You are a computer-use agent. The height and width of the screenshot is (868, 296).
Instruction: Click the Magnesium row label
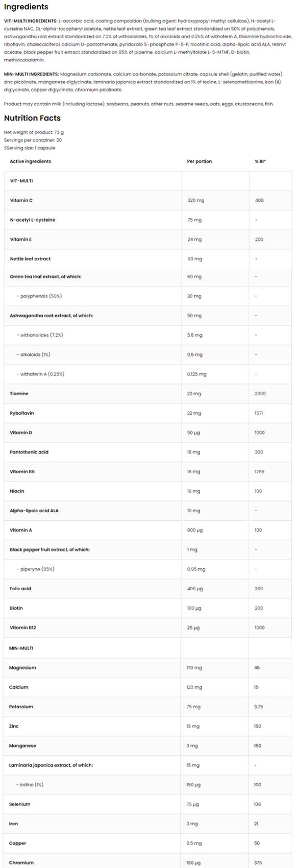coord(22,668)
